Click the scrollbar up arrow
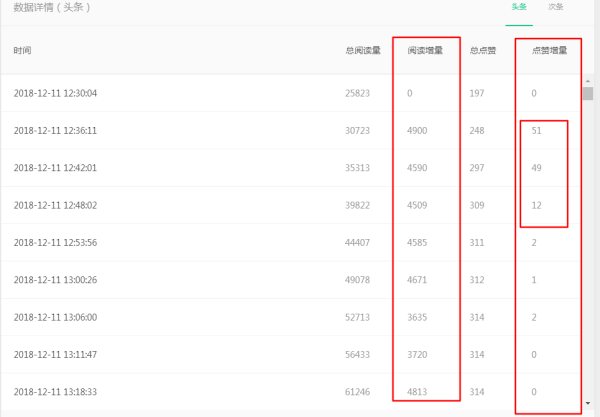Image resolution: width=600 pixels, height=417 pixels. [588, 81]
